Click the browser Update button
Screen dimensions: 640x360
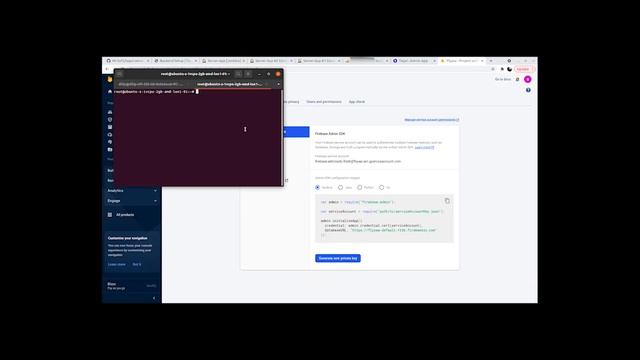(x=524, y=69)
